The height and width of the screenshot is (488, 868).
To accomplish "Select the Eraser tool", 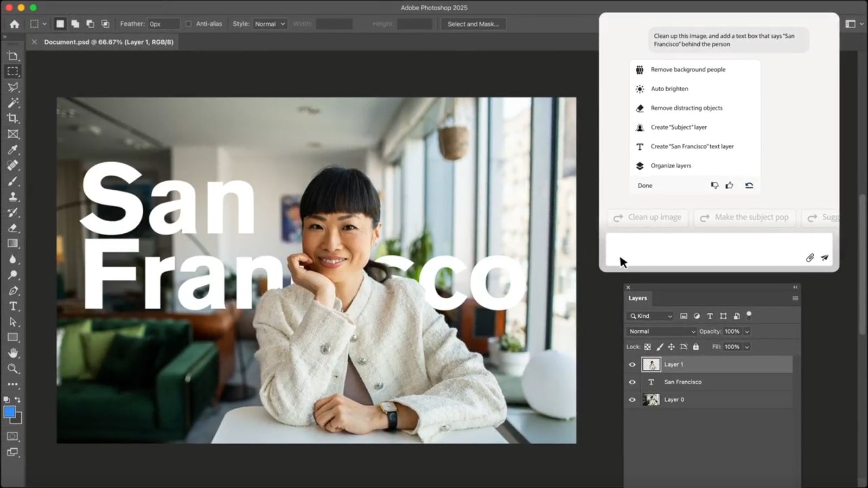I will [x=13, y=228].
